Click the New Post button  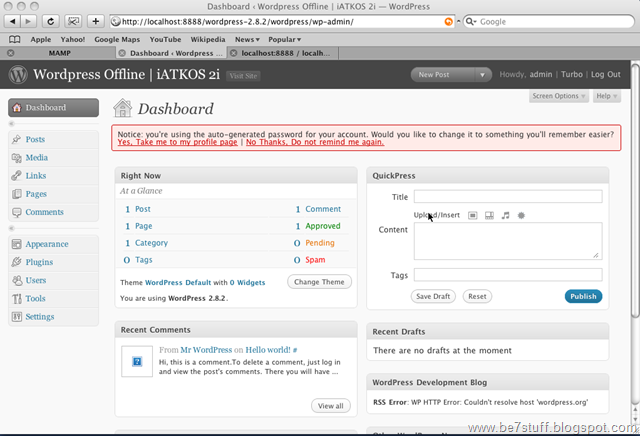coord(443,75)
